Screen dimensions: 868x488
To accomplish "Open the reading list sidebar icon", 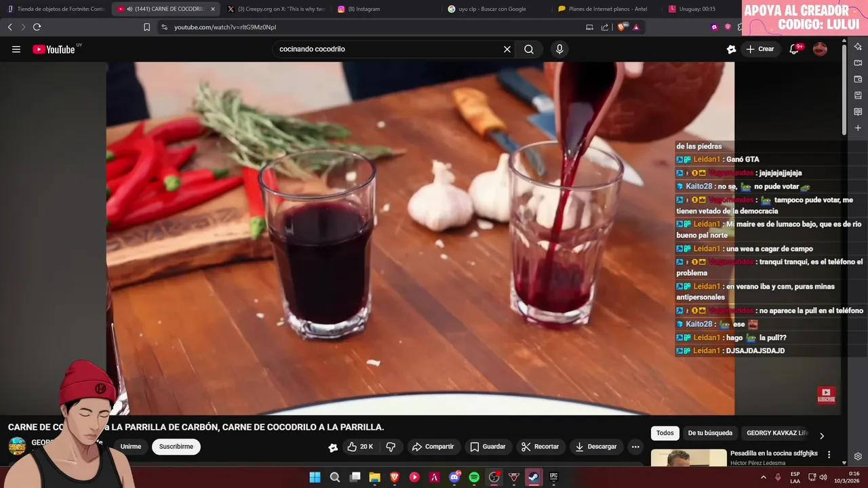I will point(858,112).
